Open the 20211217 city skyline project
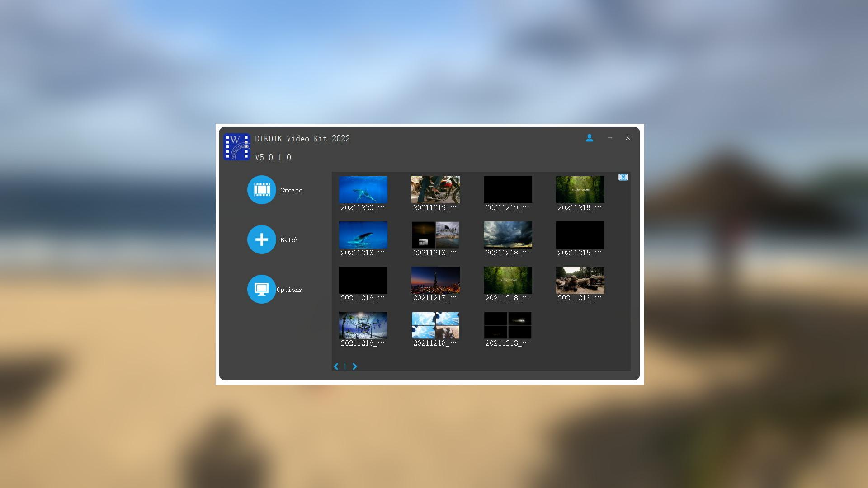This screenshot has height=488, width=868. (435, 280)
